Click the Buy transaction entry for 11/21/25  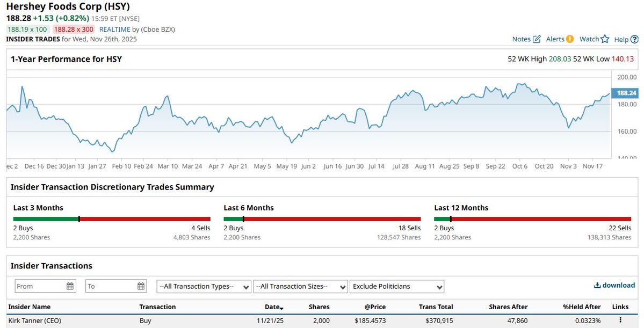pos(146,320)
